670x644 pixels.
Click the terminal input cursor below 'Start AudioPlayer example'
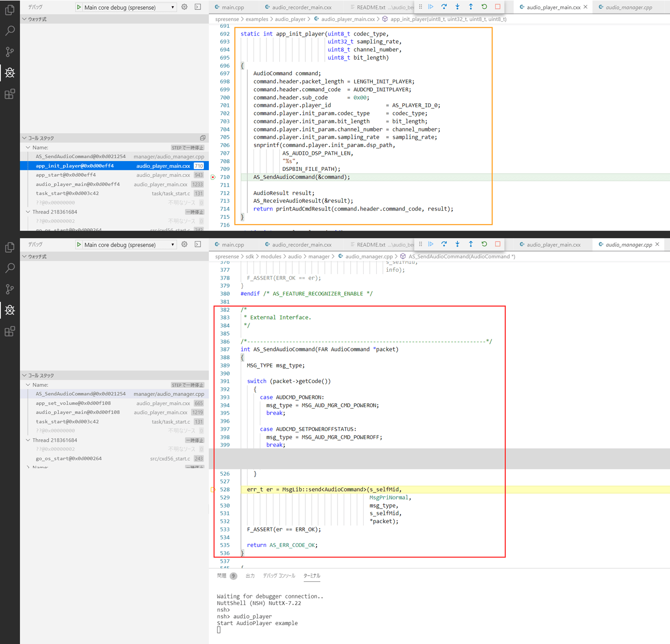coord(219,630)
